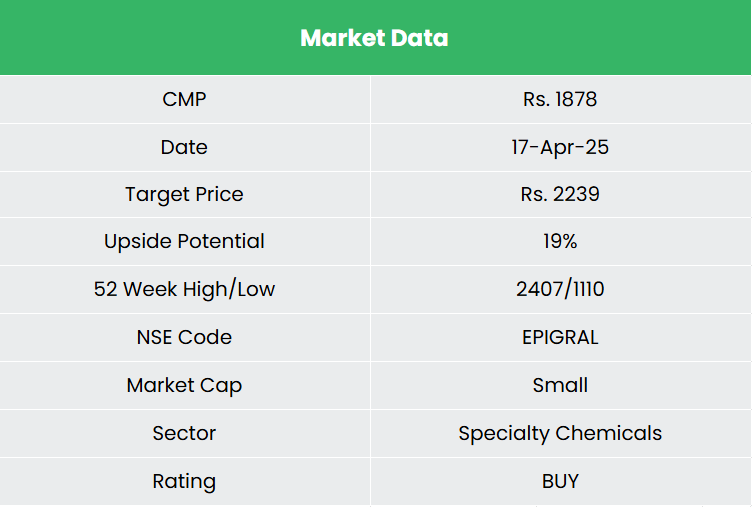Click the Specialty Chemicals sector value
Viewport: 752px width, 507px height.
[x=560, y=433]
